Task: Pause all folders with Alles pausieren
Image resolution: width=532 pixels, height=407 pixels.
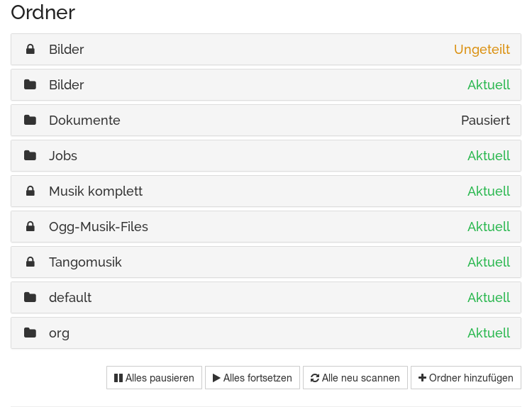Action: pos(154,377)
